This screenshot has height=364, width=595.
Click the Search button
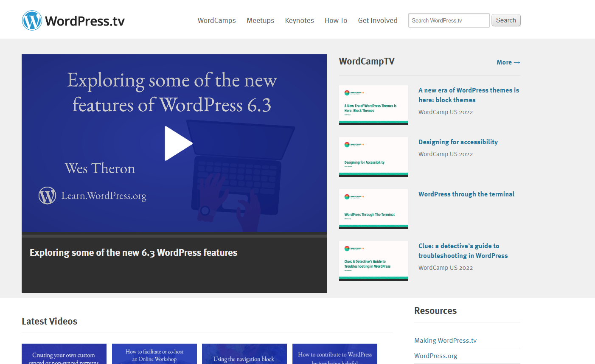(506, 20)
